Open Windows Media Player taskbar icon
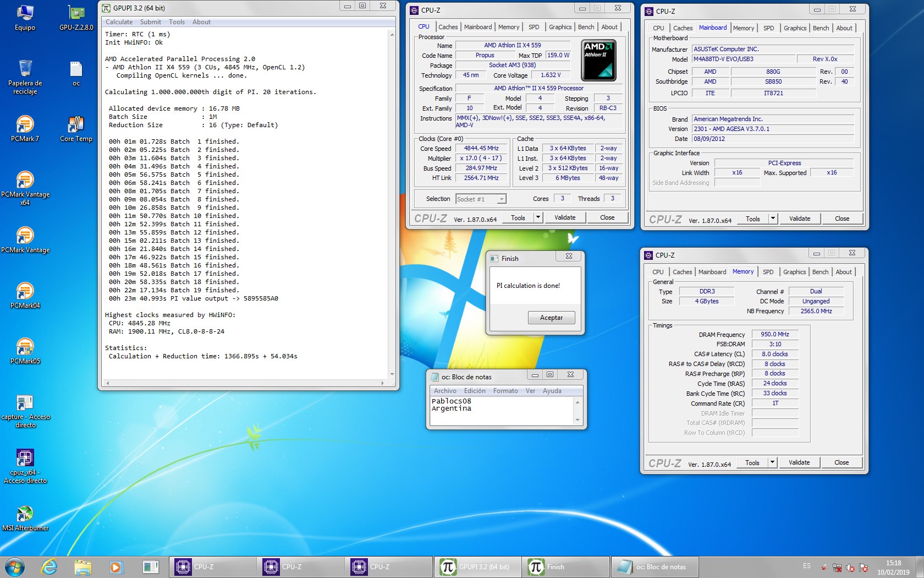 116,566
